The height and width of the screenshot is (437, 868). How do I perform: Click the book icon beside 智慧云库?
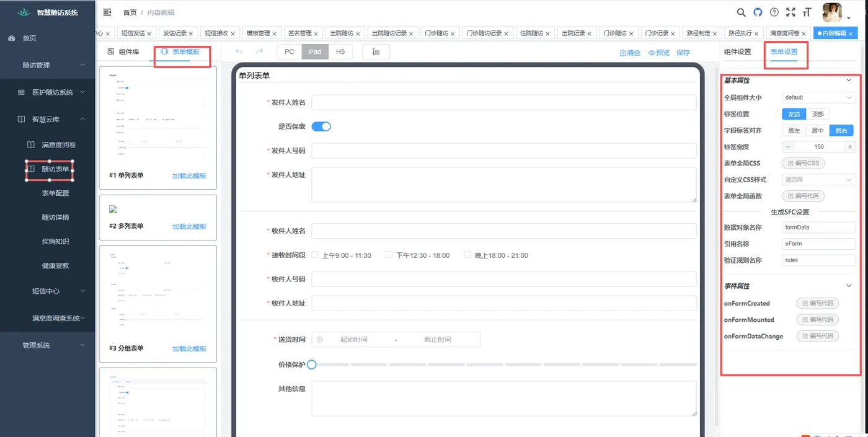point(21,119)
